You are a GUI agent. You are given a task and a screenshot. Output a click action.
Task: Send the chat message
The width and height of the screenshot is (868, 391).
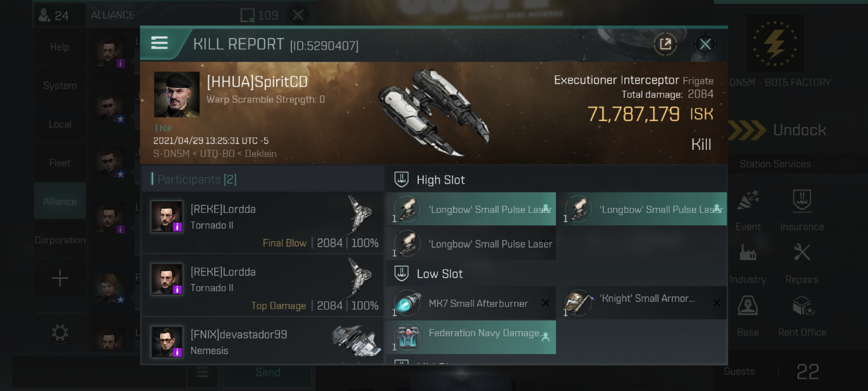click(268, 372)
